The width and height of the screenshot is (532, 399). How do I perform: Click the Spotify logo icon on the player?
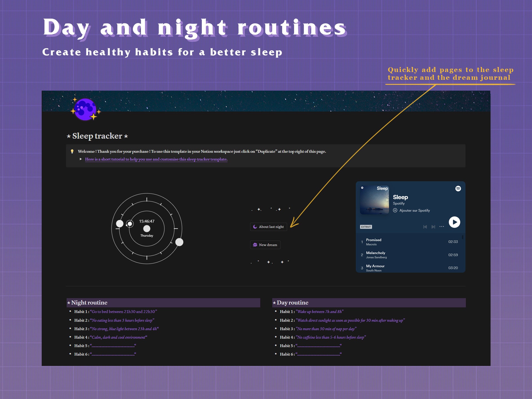click(x=458, y=188)
